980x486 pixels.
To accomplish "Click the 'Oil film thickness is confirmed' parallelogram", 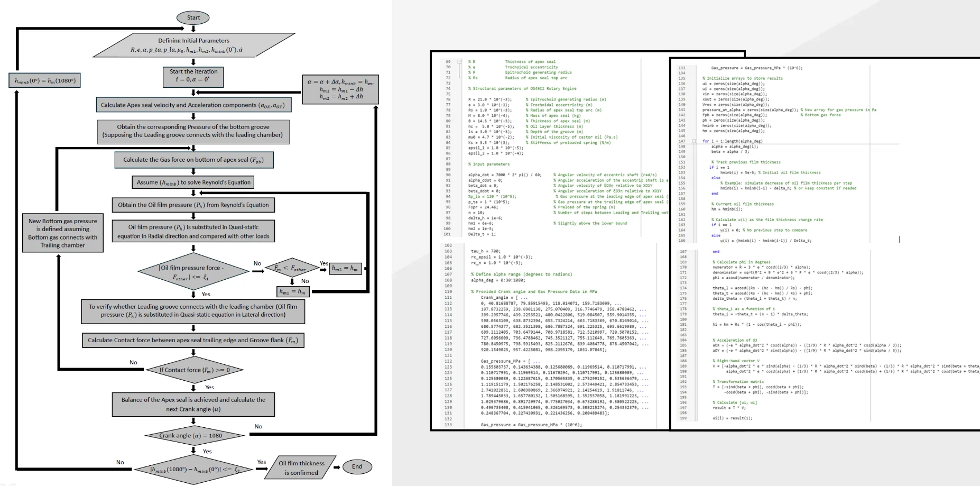I will click(301, 467).
